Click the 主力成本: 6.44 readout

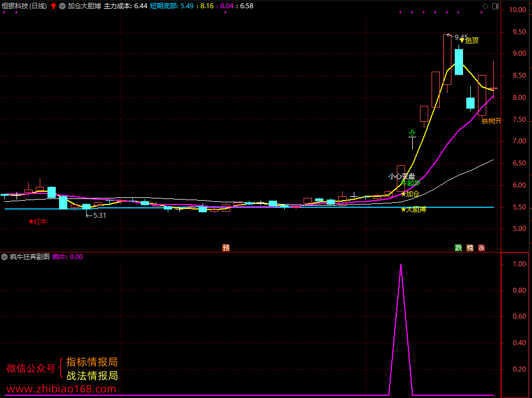click(125, 6)
